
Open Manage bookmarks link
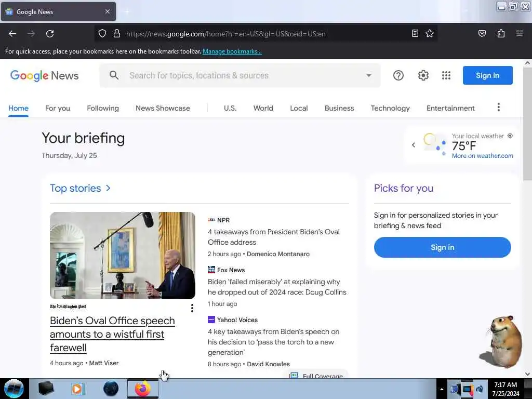[x=232, y=51]
